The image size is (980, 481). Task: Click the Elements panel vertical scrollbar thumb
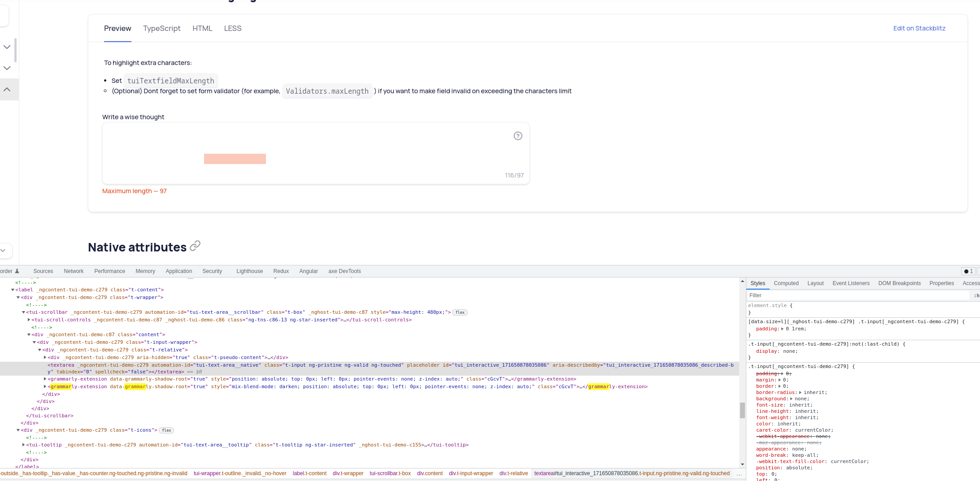point(742,410)
